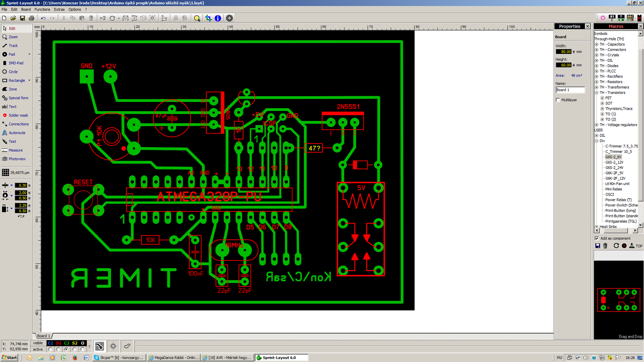The height and width of the screenshot is (362, 644).
Task: Close the Properties panel
Action: [x=587, y=26]
